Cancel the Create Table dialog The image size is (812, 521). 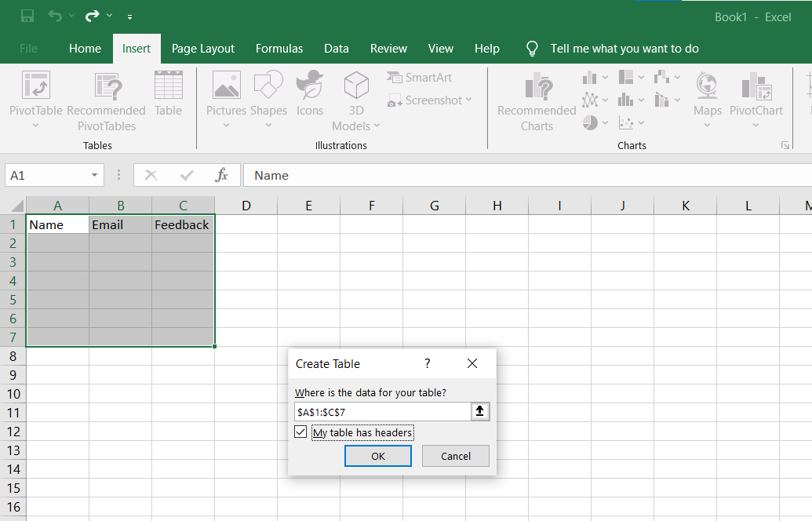(456, 456)
